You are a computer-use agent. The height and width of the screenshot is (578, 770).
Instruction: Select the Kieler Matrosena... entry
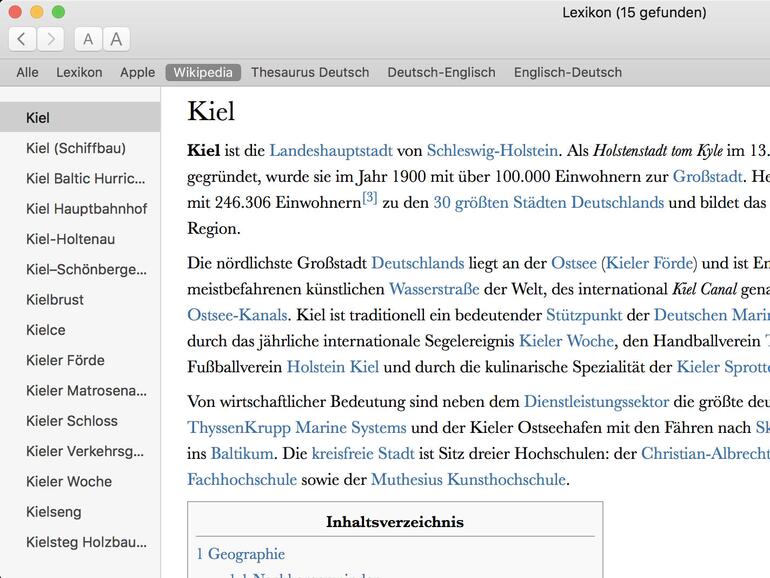point(80,390)
